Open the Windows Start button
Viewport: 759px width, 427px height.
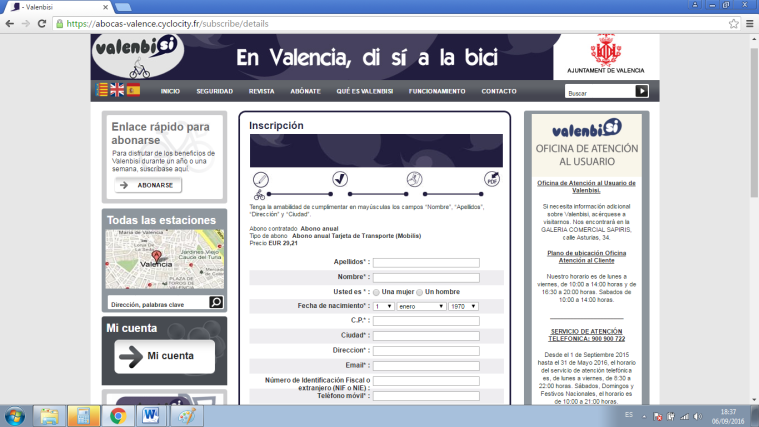click(15, 416)
